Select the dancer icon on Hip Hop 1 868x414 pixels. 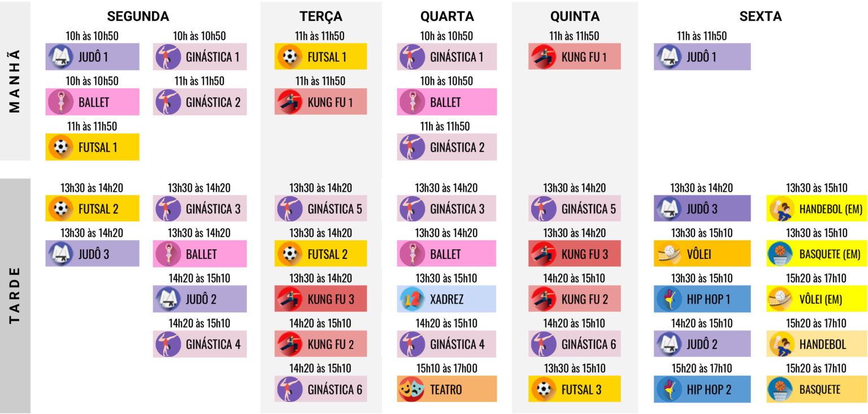(668, 299)
